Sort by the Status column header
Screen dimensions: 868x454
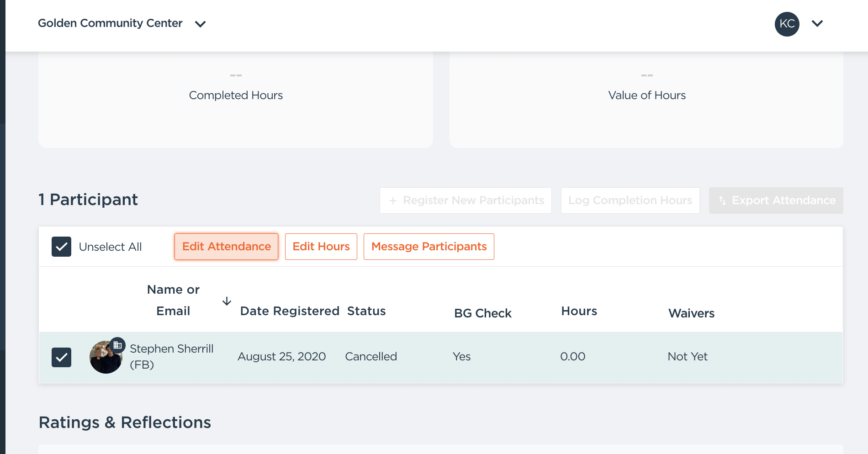[x=366, y=311]
